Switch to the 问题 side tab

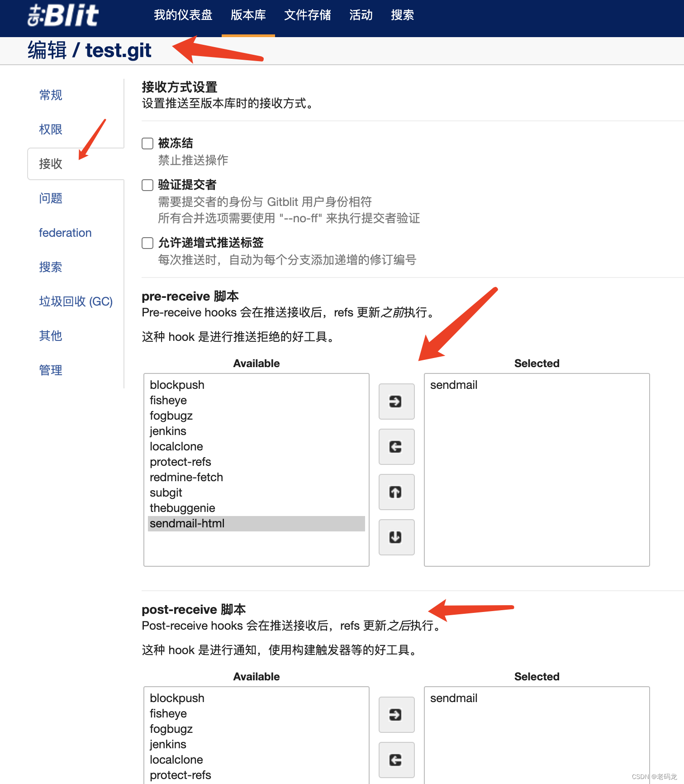(x=51, y=198)
